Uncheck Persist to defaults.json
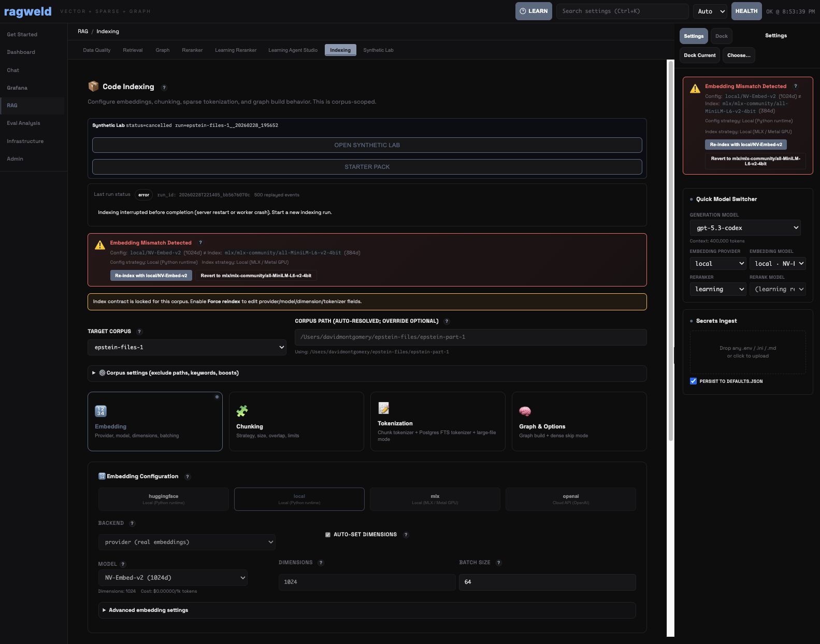The image size is (820, 644). (x=693, y=381)
